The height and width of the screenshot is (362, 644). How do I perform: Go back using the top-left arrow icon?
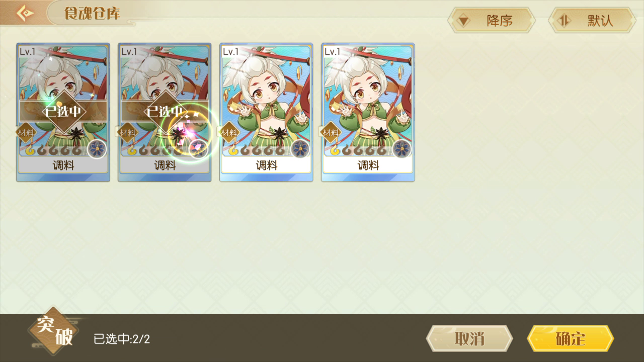click(25, 13)
